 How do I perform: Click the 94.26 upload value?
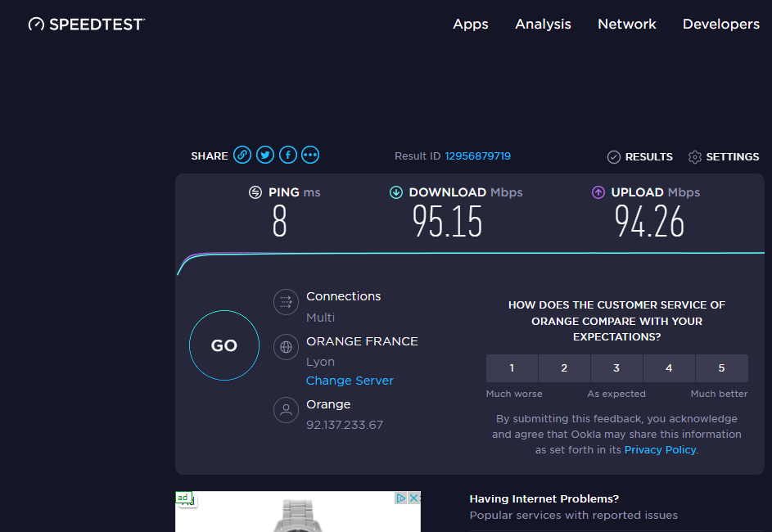point(649,222)
